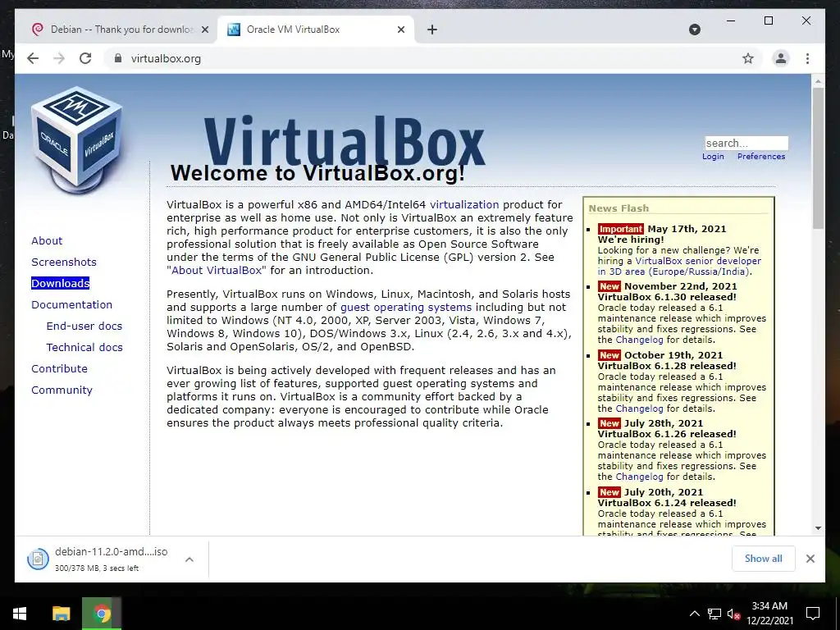The image size is (840, 630).
Task: Bookmark this page with the star icon
Action: [748, 58]
